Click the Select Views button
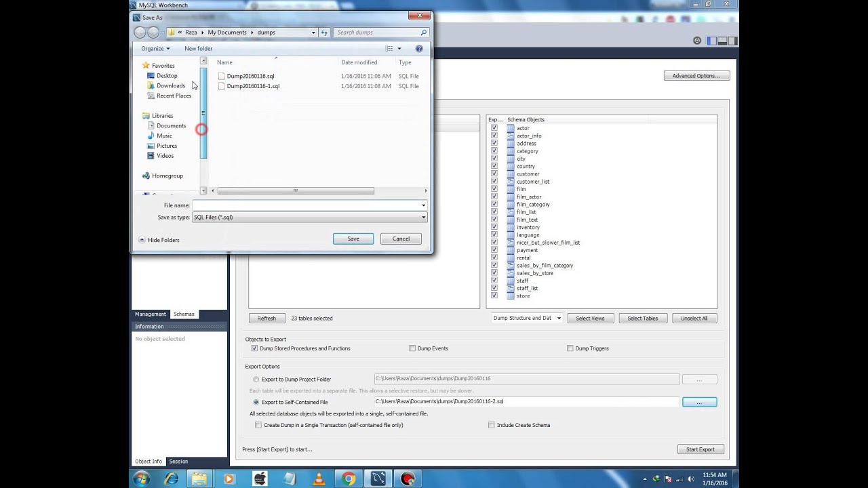This screenshot has width=868, height=488. point(590,318)
